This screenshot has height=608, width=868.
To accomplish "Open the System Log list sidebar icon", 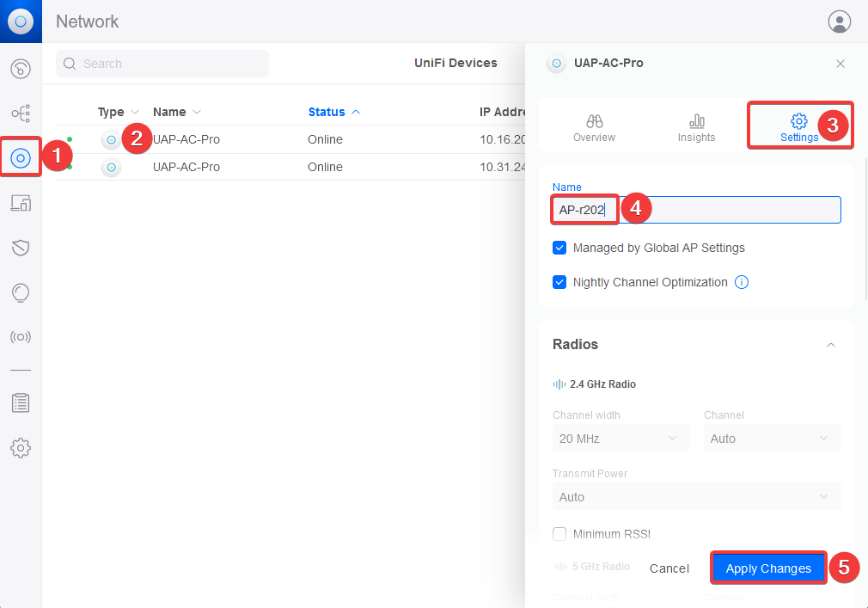I will 21,402.
